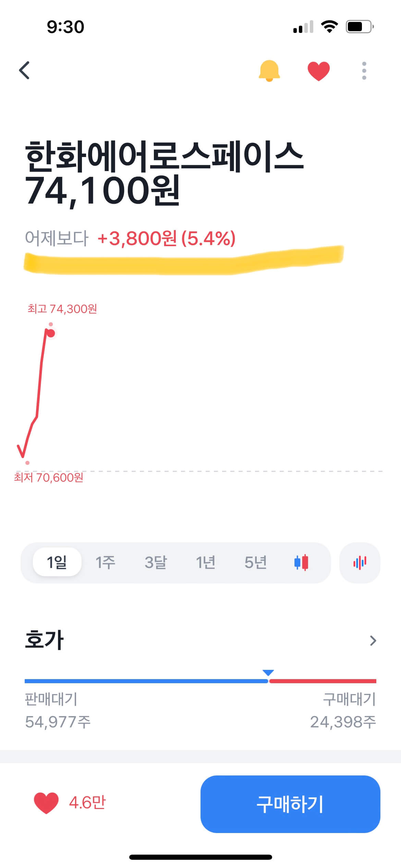The height and width of the screenshot is (868, 401).
Task: Open the chart indicators bar icon
Action: coord(360,563)
